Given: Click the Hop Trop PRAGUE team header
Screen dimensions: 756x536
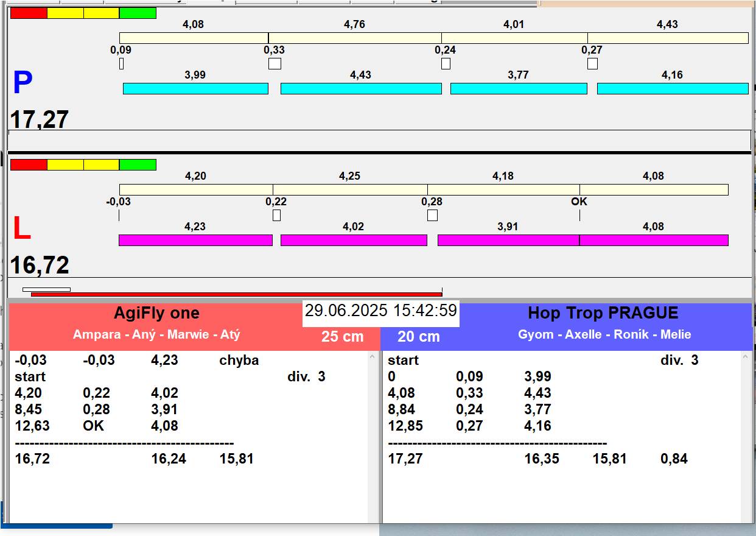Looking at the screenshot, I should click(x=603, y=313).
